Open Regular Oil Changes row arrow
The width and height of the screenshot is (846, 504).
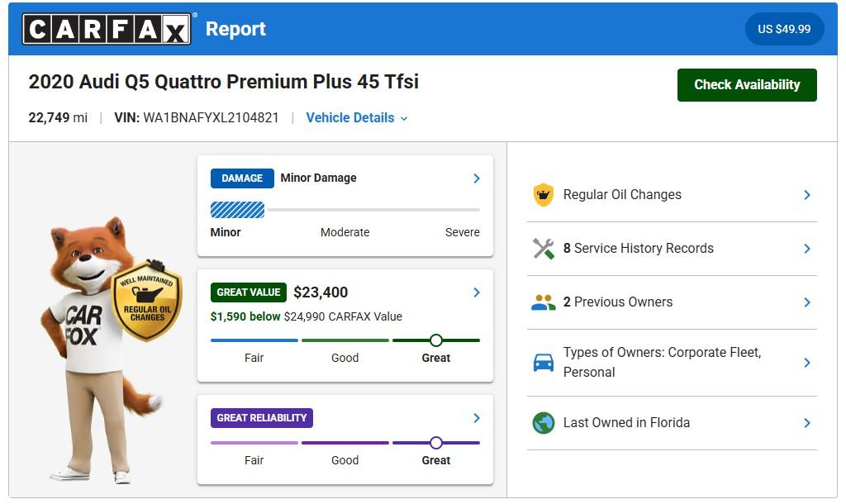coord(807,195)
